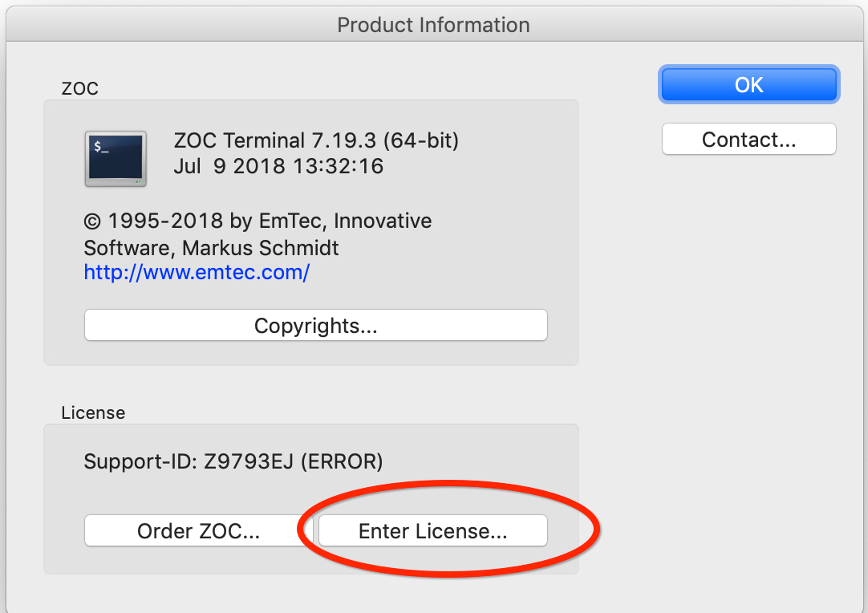Click the Order ZOC... button
Viewport: 868px width, 613px height.
tap(198, 531)
